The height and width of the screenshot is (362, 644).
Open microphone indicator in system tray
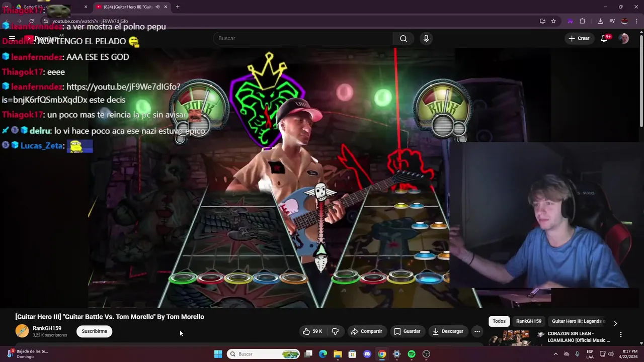577,354
